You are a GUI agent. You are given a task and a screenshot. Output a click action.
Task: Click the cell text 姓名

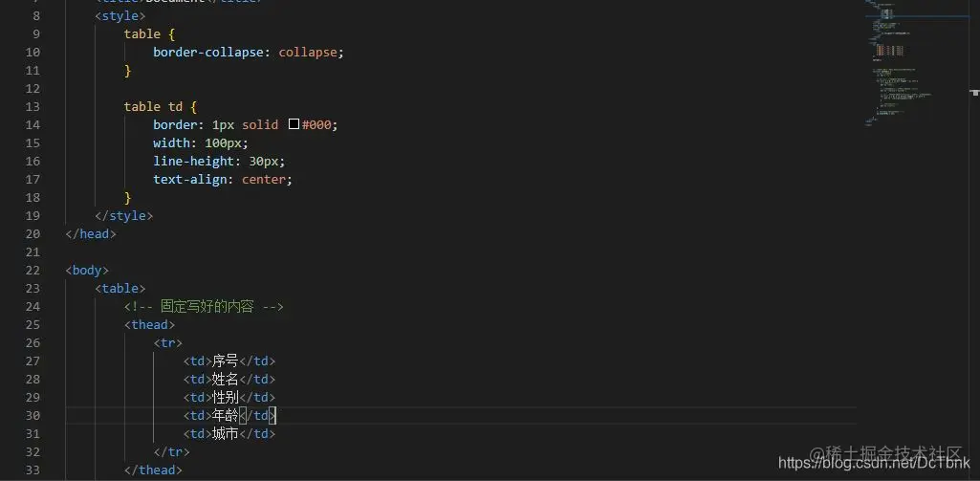[x=225, y=379]
